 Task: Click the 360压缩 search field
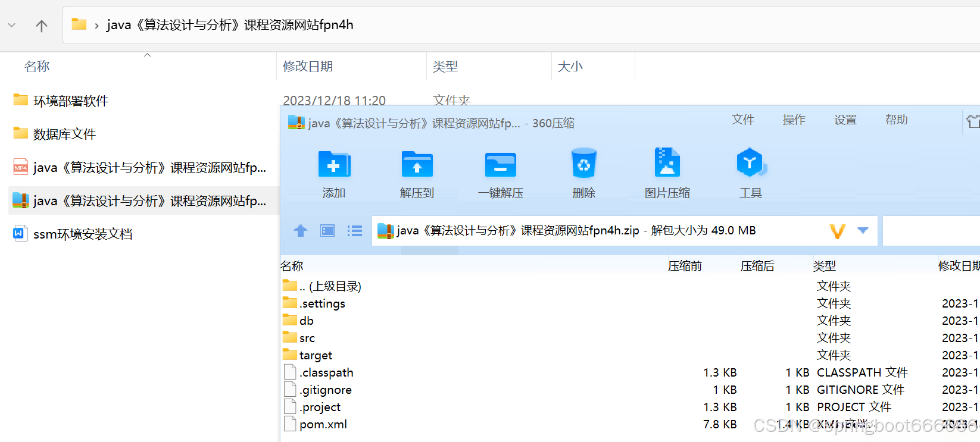tap(931, 231)
